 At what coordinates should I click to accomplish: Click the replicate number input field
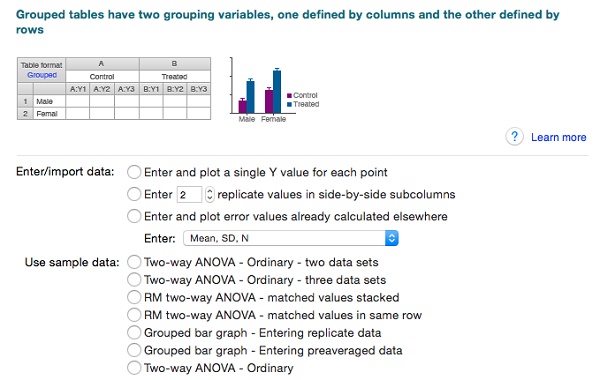[x=189, y=194]
